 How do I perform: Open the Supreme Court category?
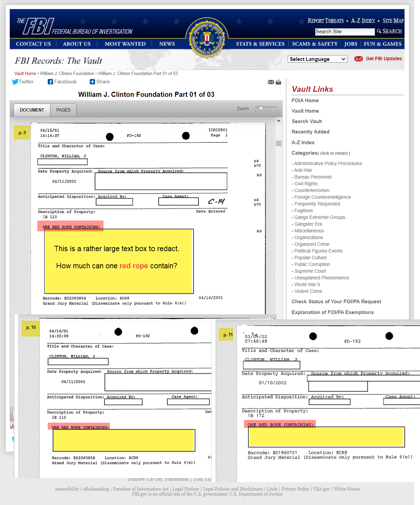[x=310, y=271]
